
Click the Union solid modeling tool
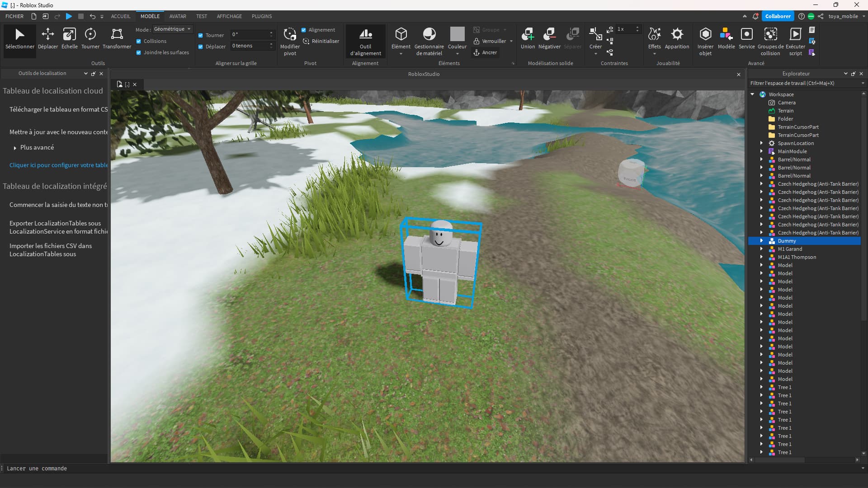point(528,39)
